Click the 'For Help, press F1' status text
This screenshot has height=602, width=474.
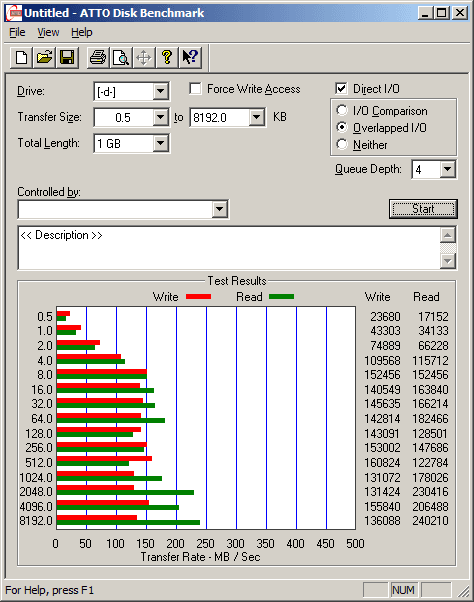coord(50,590)
